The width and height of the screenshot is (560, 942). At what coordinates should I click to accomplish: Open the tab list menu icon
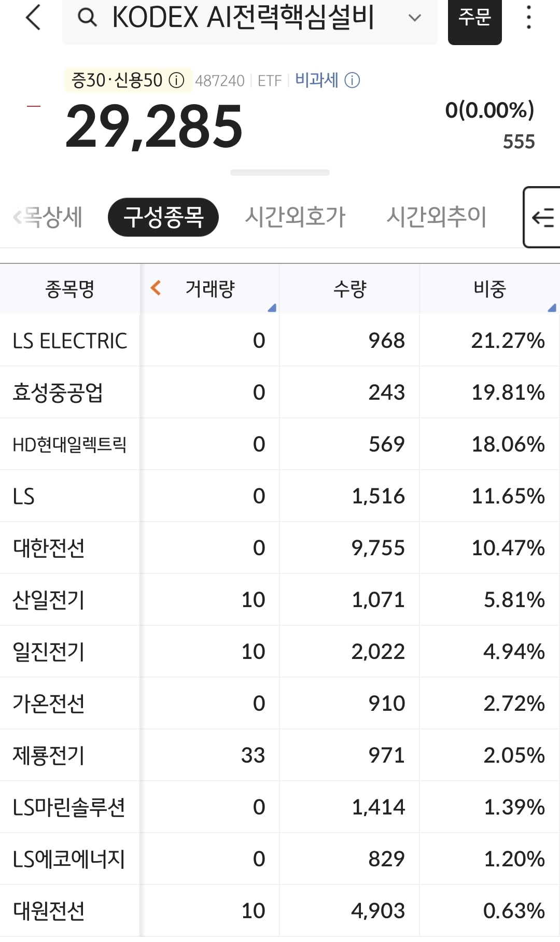(x=543, y=217)
